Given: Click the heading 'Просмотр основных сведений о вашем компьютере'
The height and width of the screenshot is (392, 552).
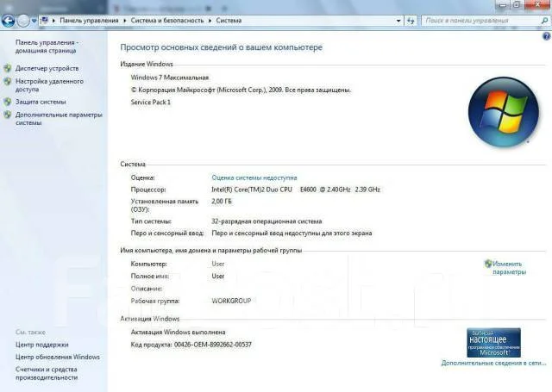Looking at the screenshot, I should (222, 47).
